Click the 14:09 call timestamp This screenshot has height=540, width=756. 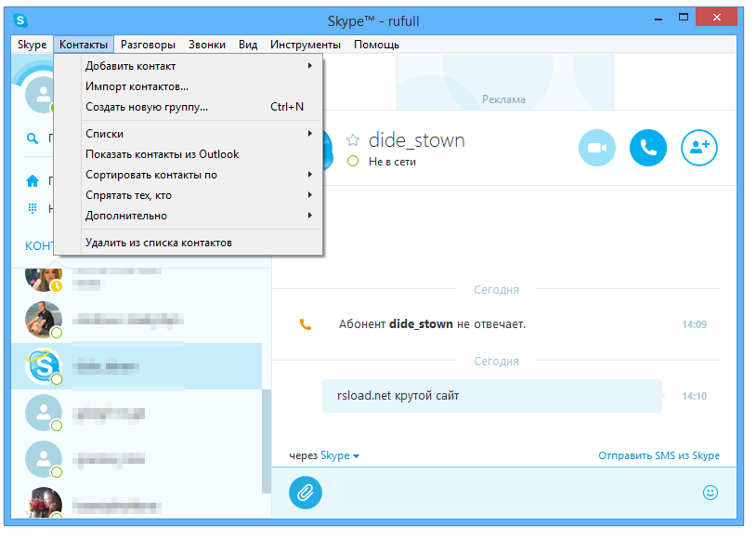point(694,324)
